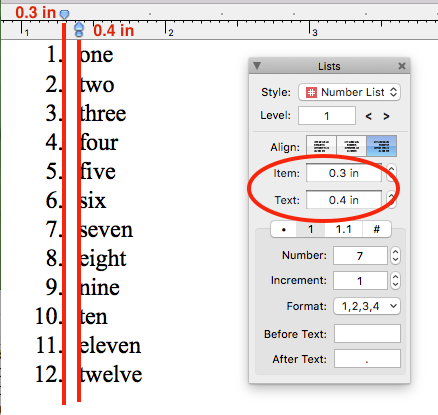The height and width of the screenshot is (415, 438).
Task: Click list item text 'eight'
Action: [103, 259]
